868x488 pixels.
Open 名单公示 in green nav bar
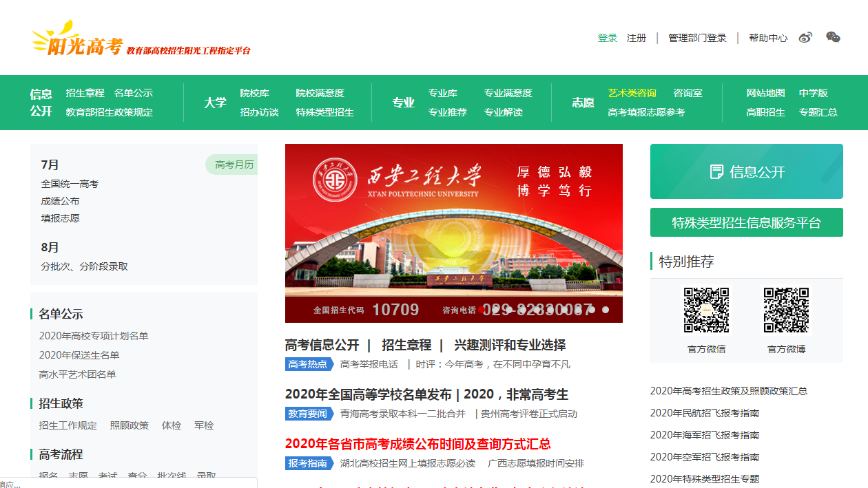[x=134, y=93]
